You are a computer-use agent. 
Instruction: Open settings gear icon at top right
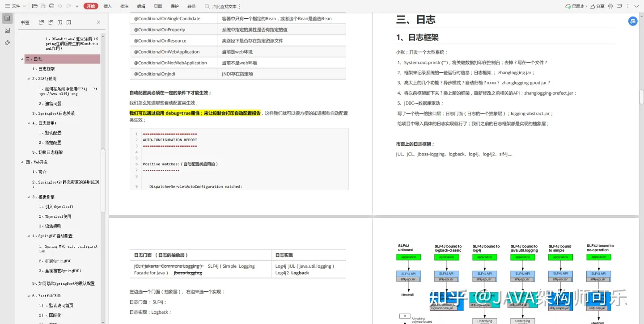[x=610, y=6]
